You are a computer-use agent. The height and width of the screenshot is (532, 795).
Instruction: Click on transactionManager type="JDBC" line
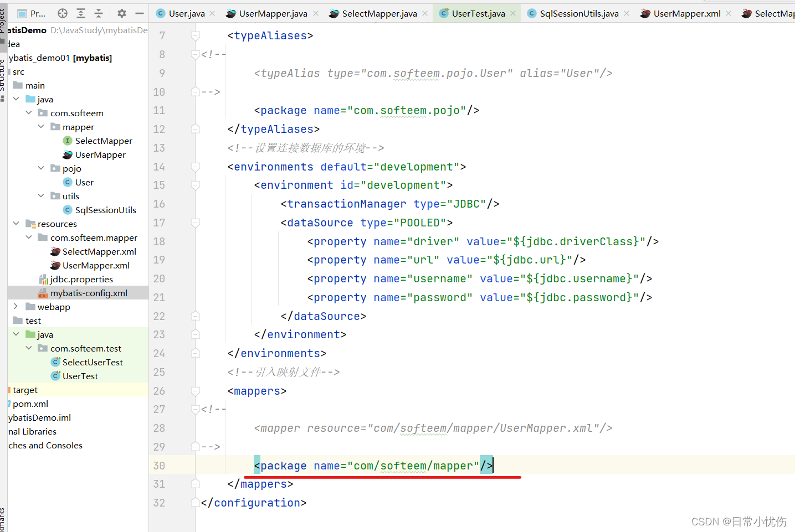point(390,204)
